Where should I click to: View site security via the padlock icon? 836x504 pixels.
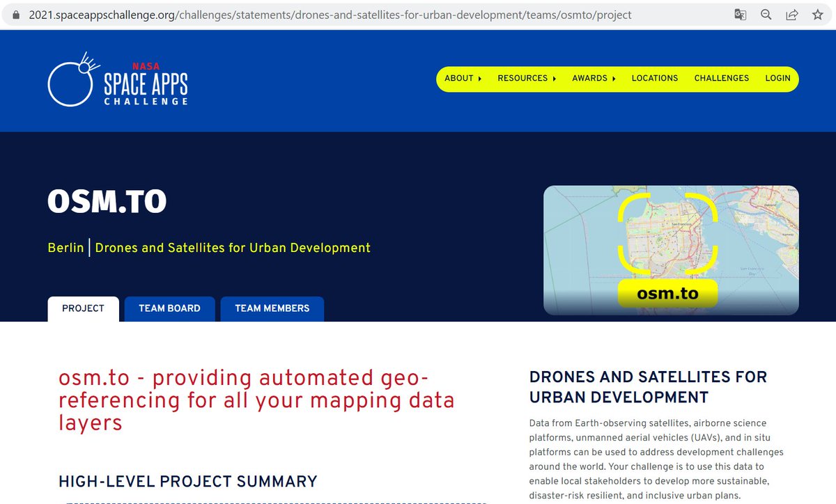coord(15,14)
